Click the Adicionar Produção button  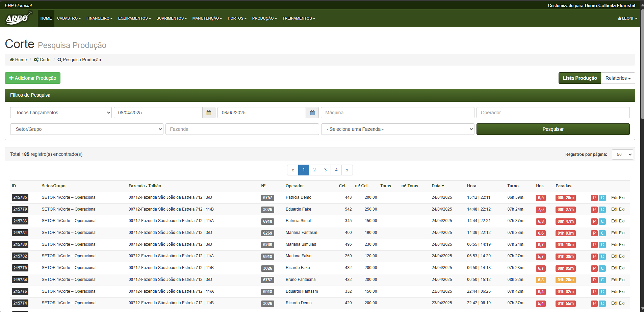pyautogui.click(x=33, y=78)
